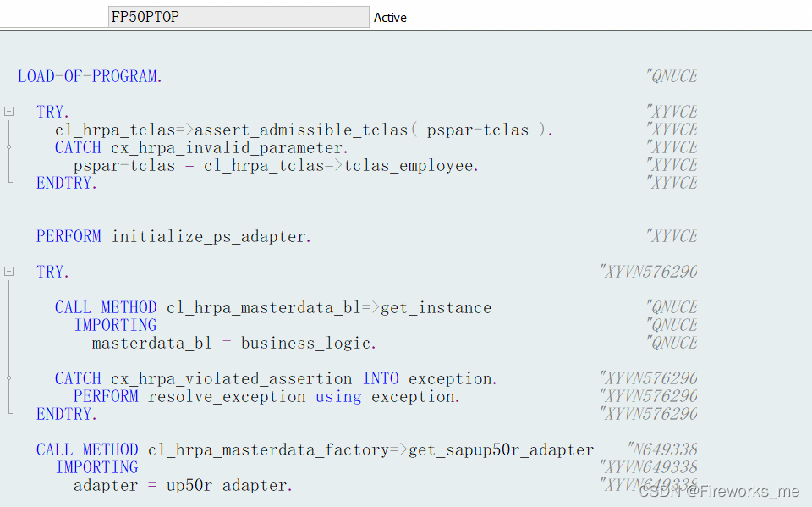
Task: Collapse the second TRY block fold icon
Action: coord(8,271)
